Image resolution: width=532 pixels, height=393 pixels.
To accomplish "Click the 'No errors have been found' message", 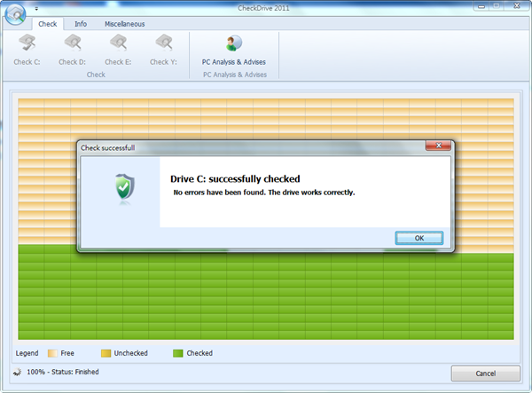I will [x=264, y=193].
